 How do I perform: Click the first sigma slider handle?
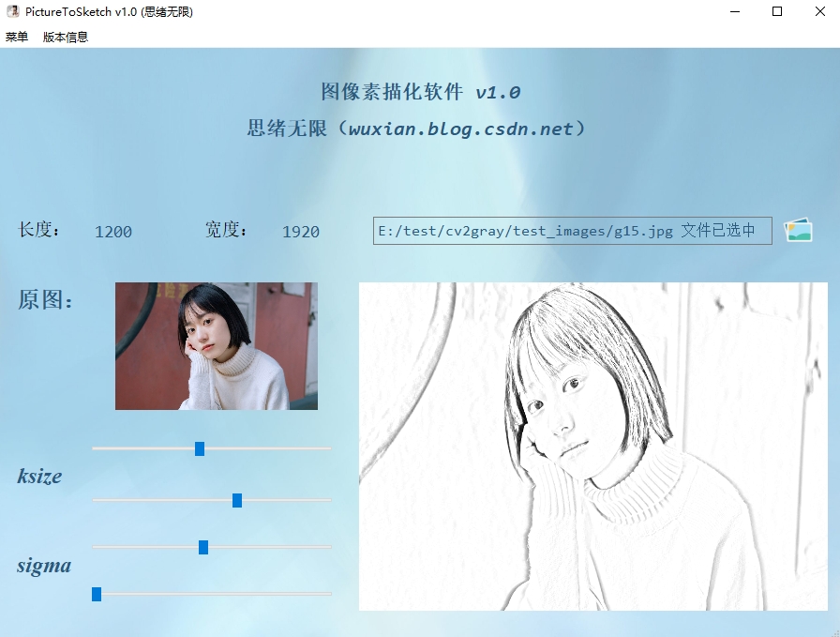(203, 548)
